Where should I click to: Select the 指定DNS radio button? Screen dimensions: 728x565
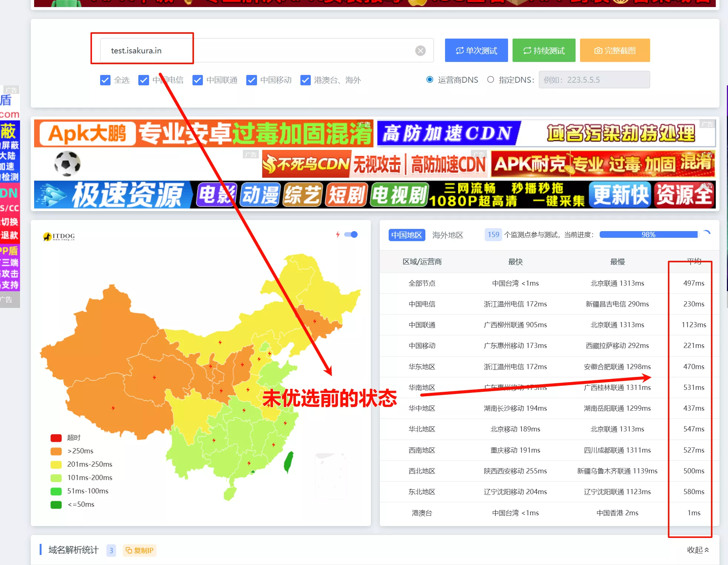491,79
